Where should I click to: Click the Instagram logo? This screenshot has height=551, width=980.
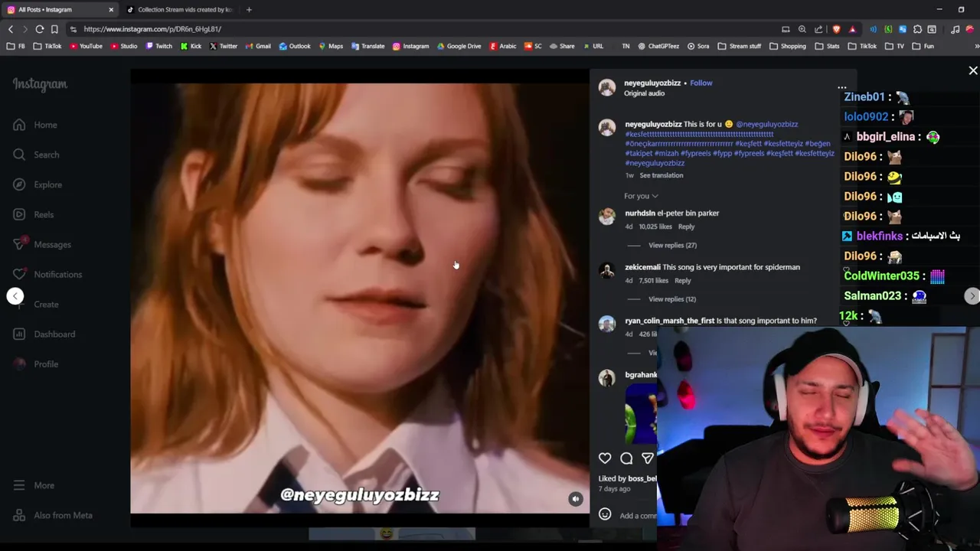click(40, 84)
